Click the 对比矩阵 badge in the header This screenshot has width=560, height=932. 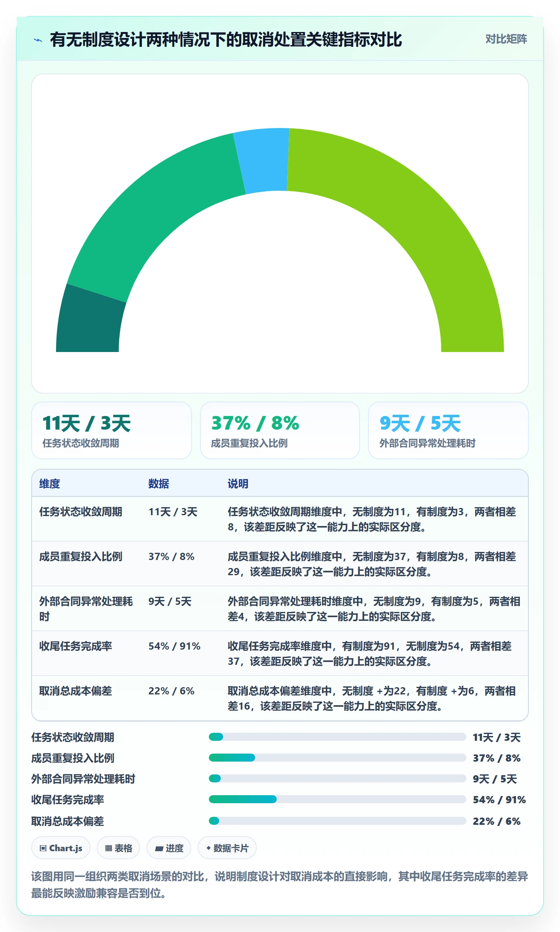pos(506,39)
